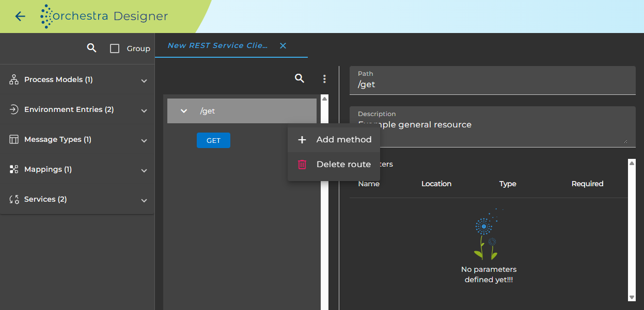Click the Message Types icon
The width and height of the screenshot is (644, 310).
tap(14, 139)
